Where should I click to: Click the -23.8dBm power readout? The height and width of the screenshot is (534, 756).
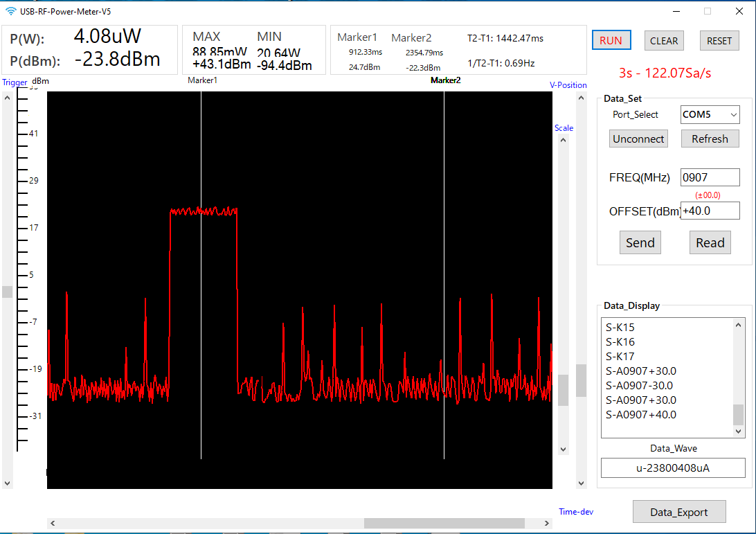(117, 59)
